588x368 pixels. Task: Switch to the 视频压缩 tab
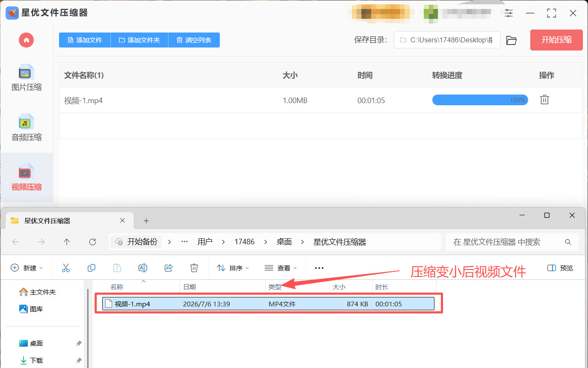coord(27,178)
